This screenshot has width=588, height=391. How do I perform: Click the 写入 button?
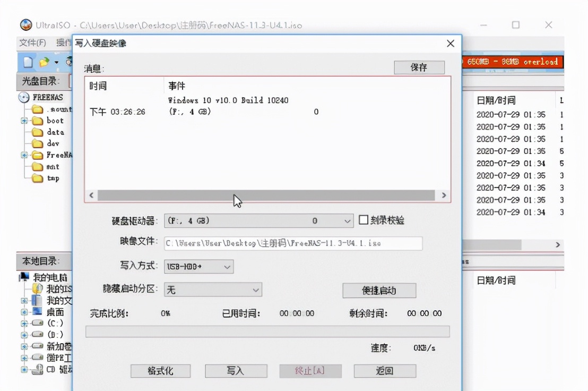236,371
